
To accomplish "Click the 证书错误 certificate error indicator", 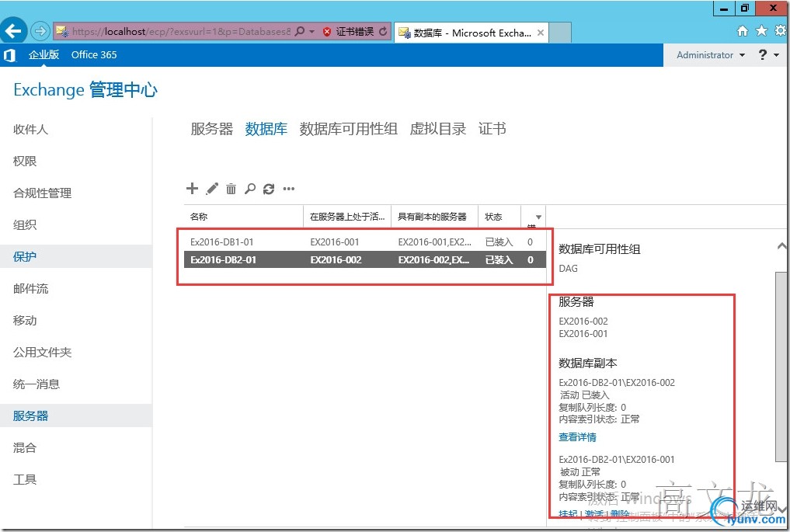I will pyautogui.click(x=348, y=31).
